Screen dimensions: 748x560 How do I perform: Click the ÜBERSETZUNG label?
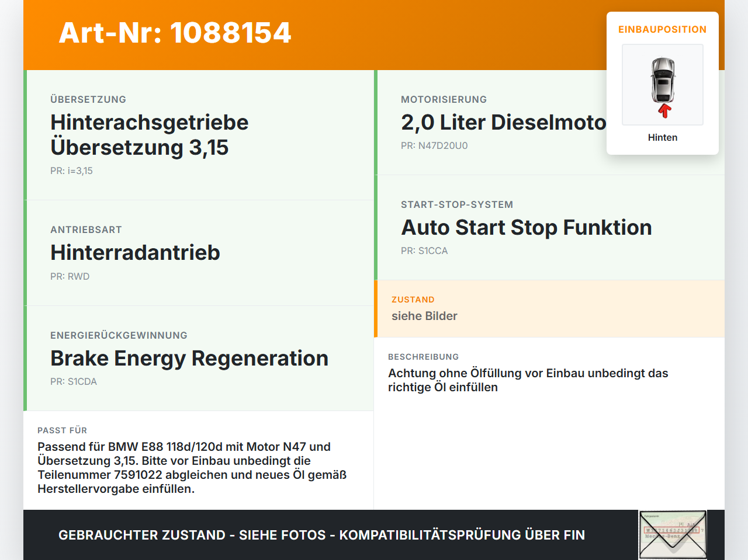point(88,99)
